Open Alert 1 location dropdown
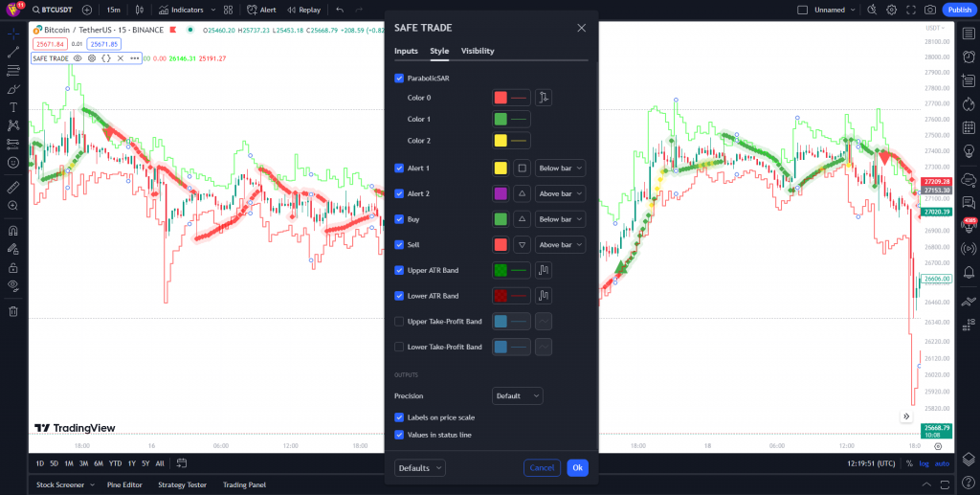The image size is (980, 495). click(560, 169)
